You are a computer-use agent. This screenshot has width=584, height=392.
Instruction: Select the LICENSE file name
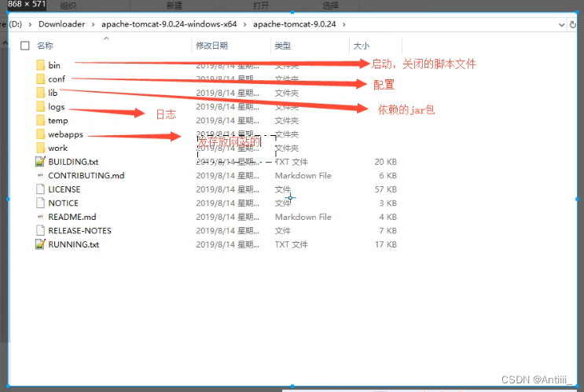(64, 189)
